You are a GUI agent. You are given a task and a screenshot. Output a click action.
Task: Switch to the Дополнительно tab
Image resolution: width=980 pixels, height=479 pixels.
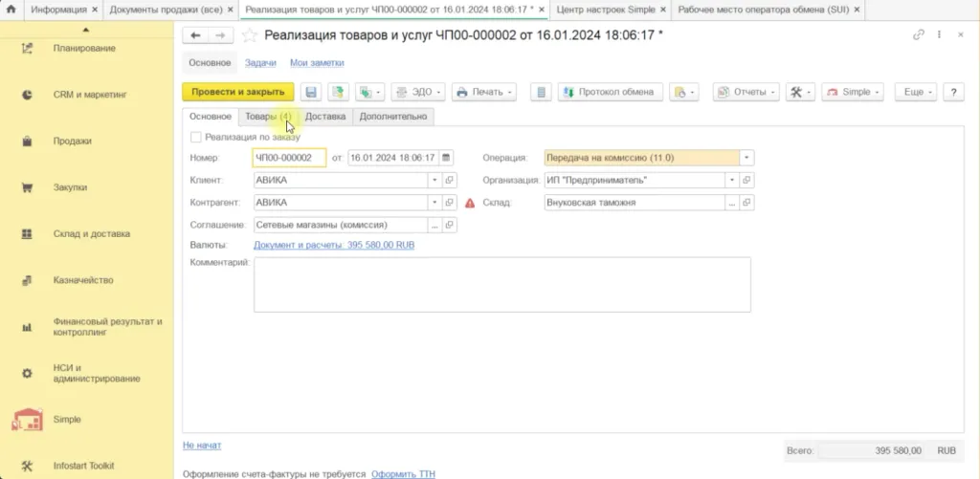tap(393, 116)
